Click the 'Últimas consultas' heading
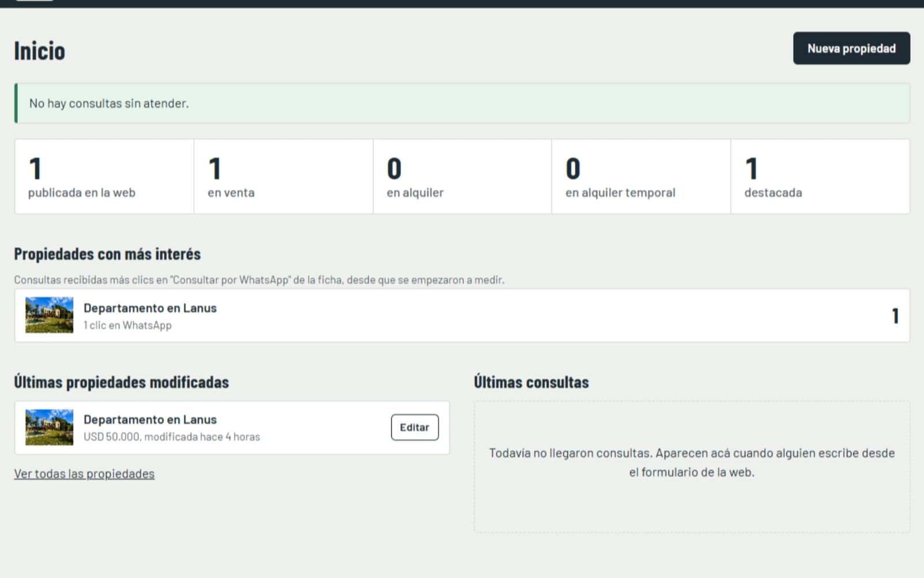The width and height of the screenshot is (924, 578). (531, 382)
